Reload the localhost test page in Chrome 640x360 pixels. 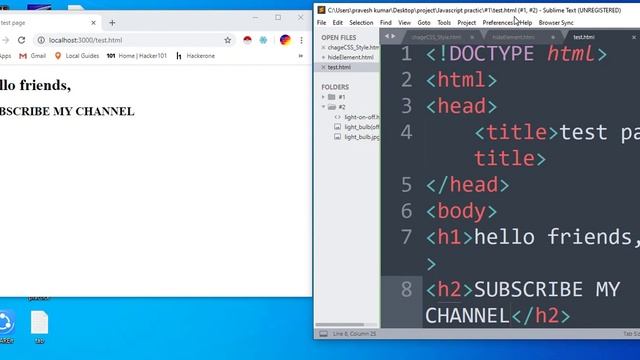22,40
